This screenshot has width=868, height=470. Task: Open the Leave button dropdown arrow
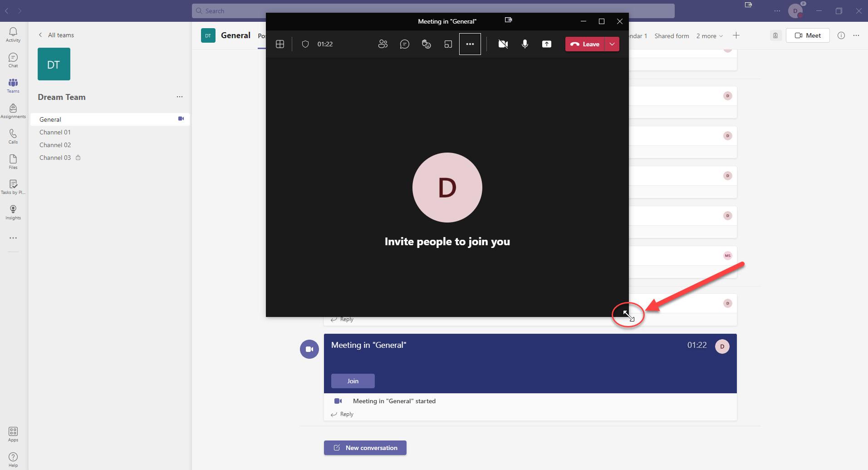click(x=612, y=44)
